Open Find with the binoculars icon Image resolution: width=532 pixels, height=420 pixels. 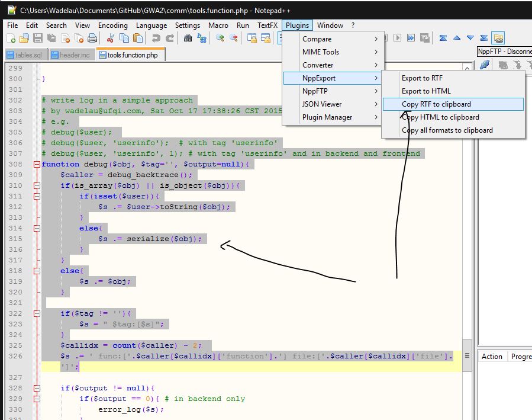pyautogui.click(x=188, y=38)
